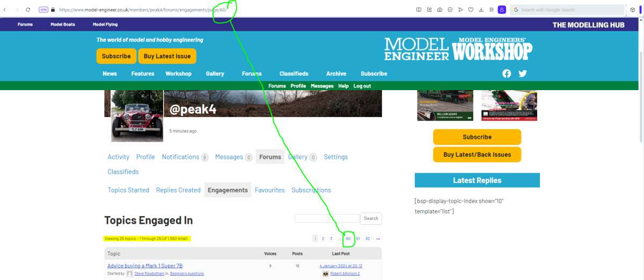Image resolution: width=644 pixels, height=280 pixels.
Task: Open Model Flying in the top bar
Action: pos(105,25)
